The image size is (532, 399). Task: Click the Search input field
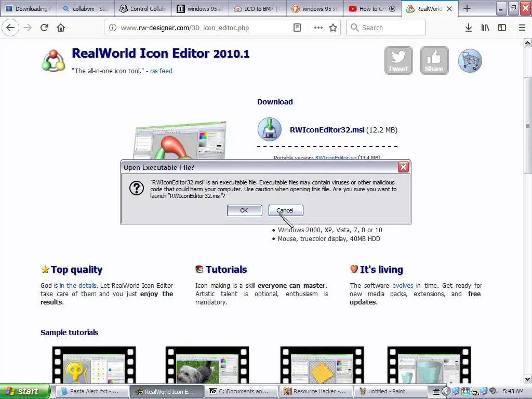386,28
